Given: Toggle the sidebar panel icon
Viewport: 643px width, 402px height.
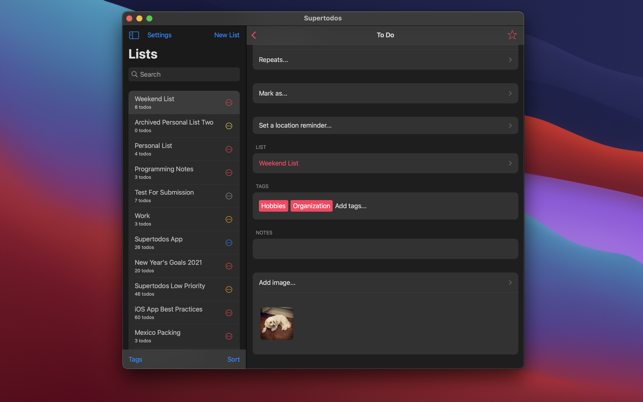Looking at the screenshot, I should pos(134,35).
